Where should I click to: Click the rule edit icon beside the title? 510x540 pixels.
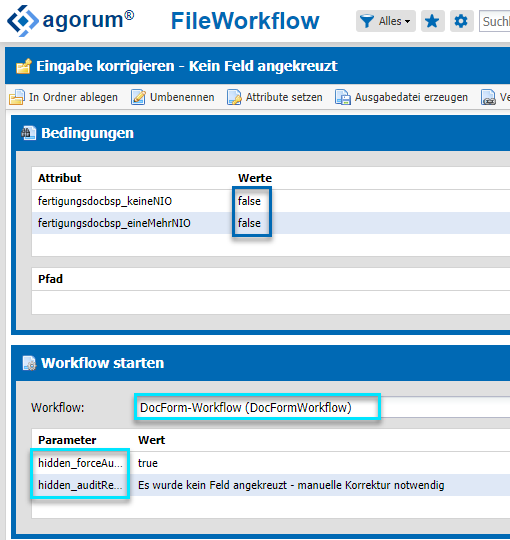click(24, 66)
